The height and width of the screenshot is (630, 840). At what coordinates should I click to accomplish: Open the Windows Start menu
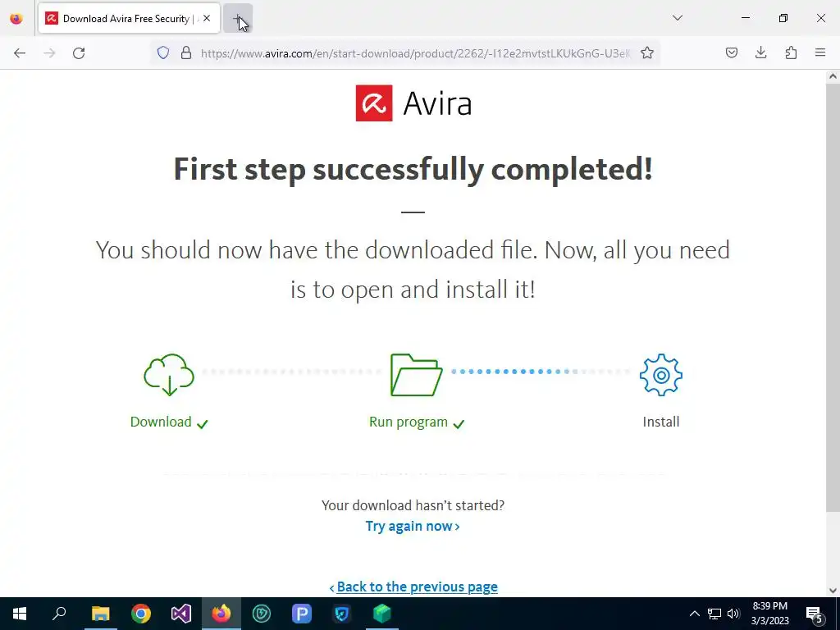[20, 614]
